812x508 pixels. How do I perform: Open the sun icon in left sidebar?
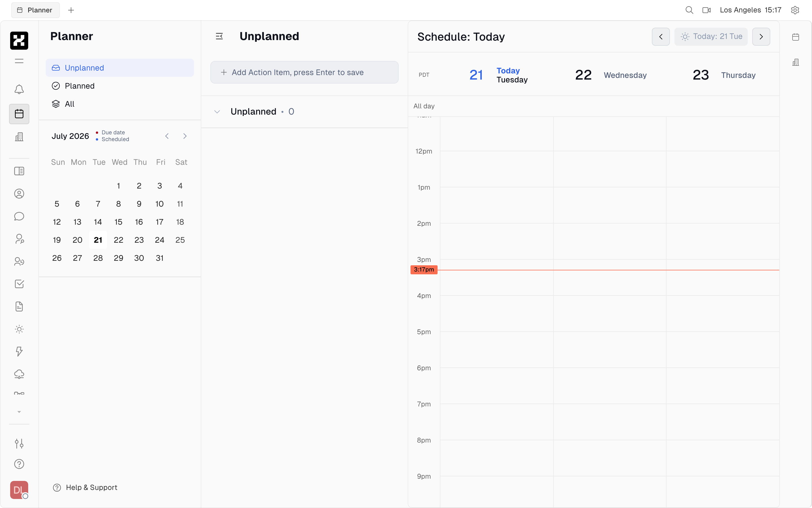(x=19, y=329)
